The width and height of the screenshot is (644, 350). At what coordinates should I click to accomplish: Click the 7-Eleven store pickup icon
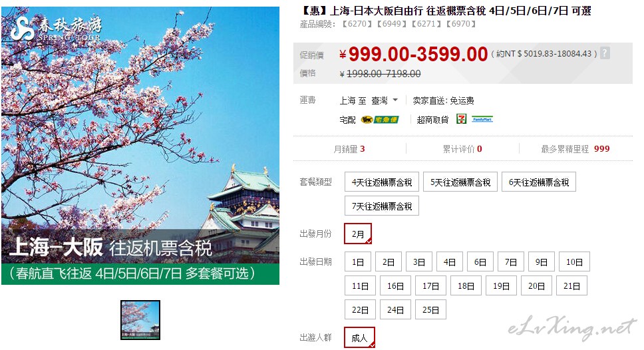(x=462, y=119)
